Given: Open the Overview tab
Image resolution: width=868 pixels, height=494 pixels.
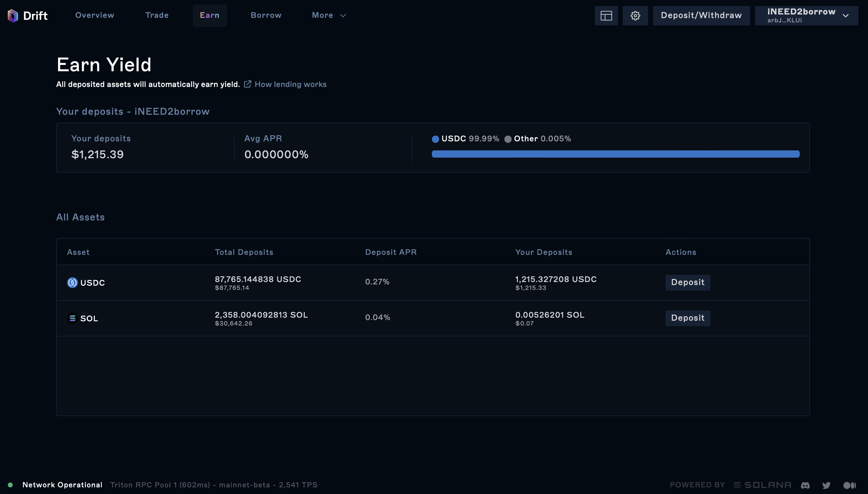Looking at the screenshot, I should click(x=95, y=16).
